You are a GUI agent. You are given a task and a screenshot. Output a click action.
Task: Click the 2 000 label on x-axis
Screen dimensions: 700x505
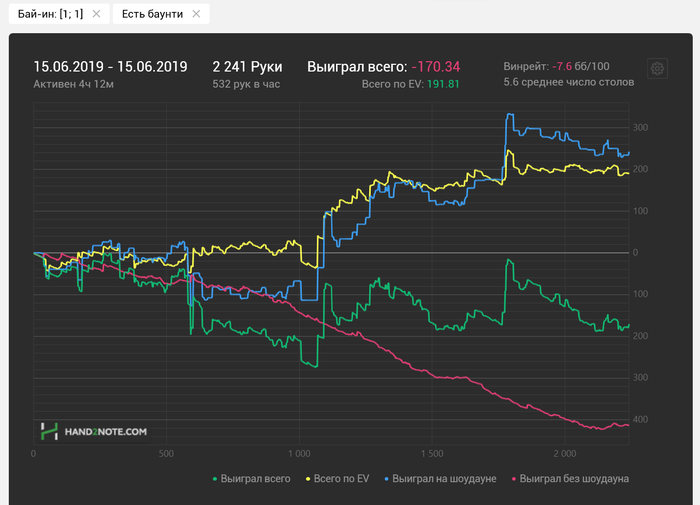point(565,454)
